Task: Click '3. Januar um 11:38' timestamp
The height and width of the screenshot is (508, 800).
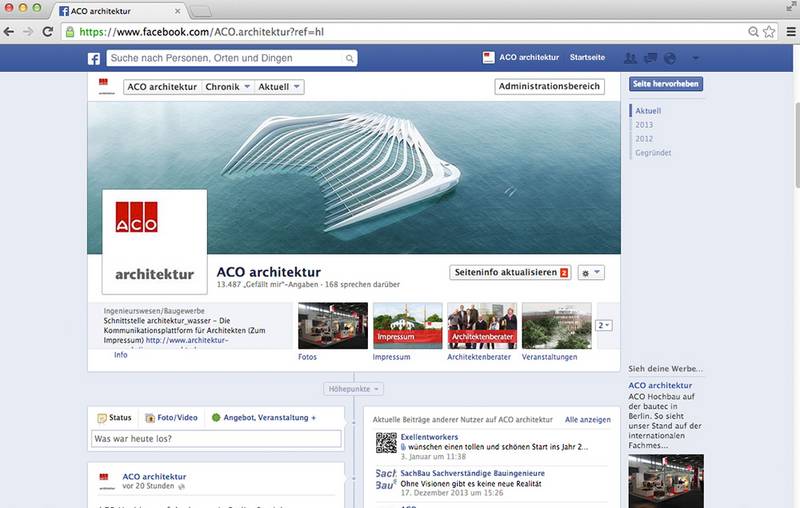Action: 433,456
